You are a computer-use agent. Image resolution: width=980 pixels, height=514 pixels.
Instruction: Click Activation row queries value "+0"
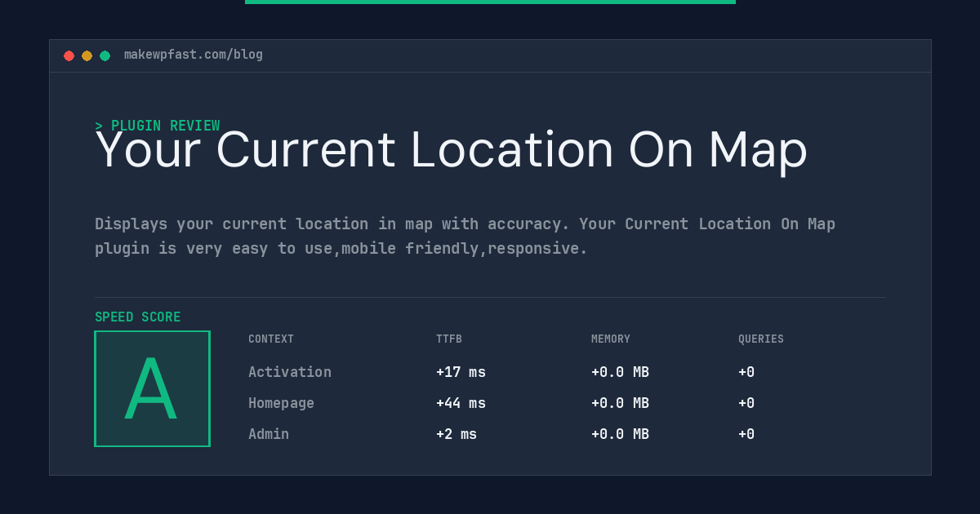[746, 372]
